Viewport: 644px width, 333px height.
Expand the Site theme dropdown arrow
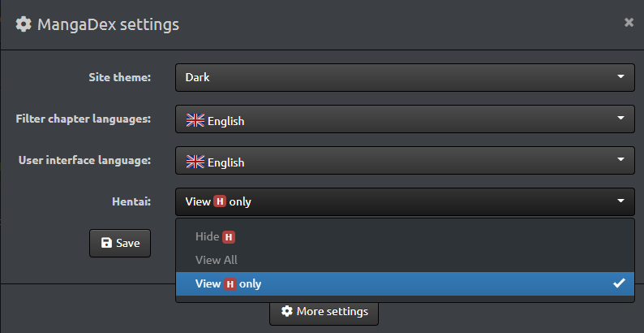click(x=620, y=76)
